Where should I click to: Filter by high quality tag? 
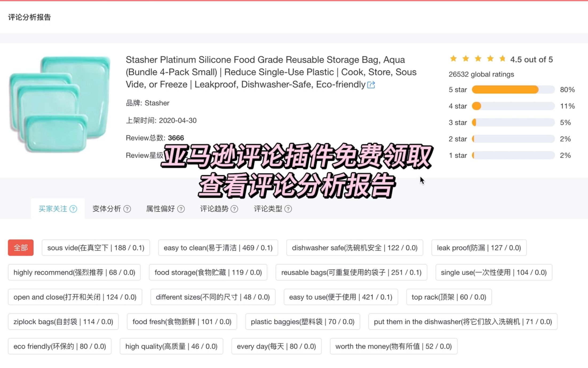pos(171,346)
